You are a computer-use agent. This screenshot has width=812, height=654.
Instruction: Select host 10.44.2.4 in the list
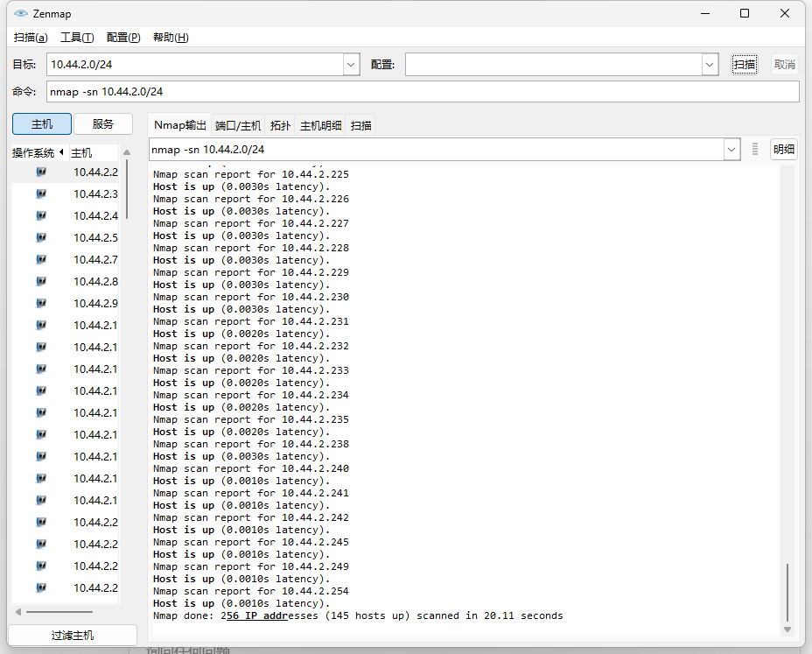click(66, 215)
